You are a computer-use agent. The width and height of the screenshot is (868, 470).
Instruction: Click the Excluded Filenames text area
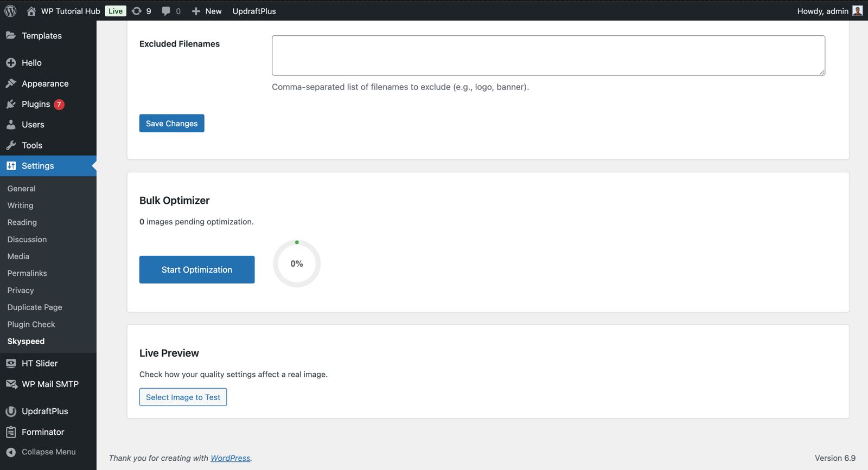(548, 55)
